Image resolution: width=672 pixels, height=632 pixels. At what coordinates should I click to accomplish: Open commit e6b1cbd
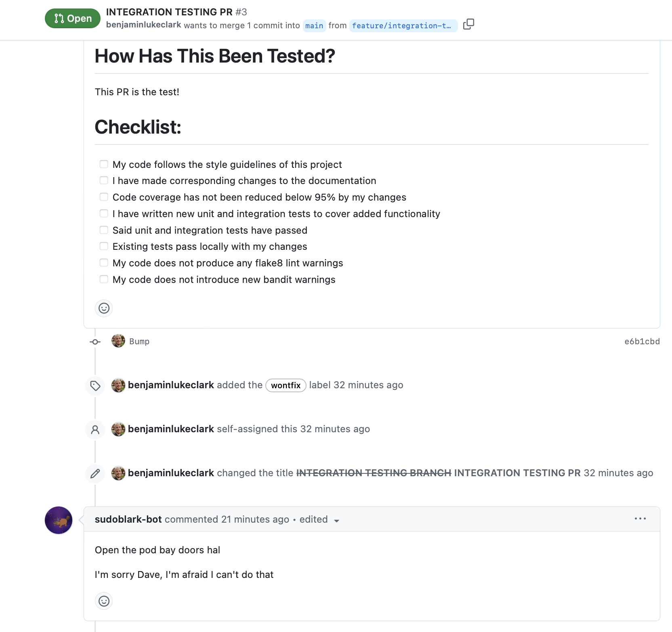point(642,341)
